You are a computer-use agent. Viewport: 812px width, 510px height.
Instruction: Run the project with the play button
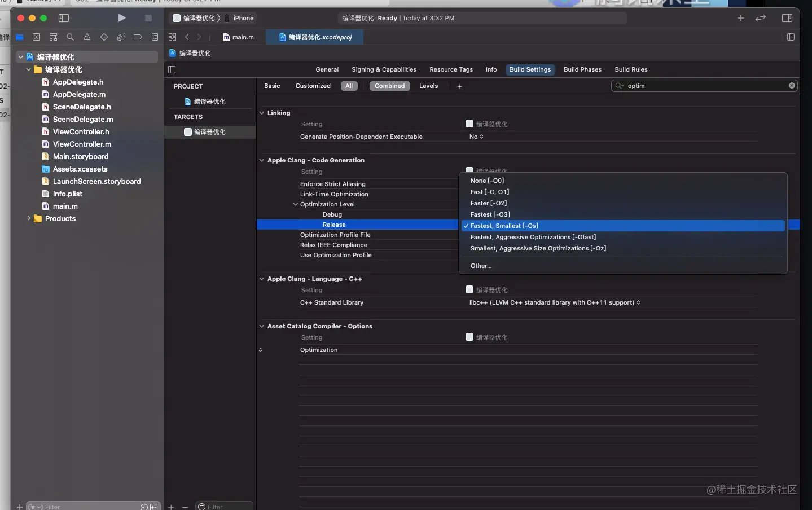122,18
